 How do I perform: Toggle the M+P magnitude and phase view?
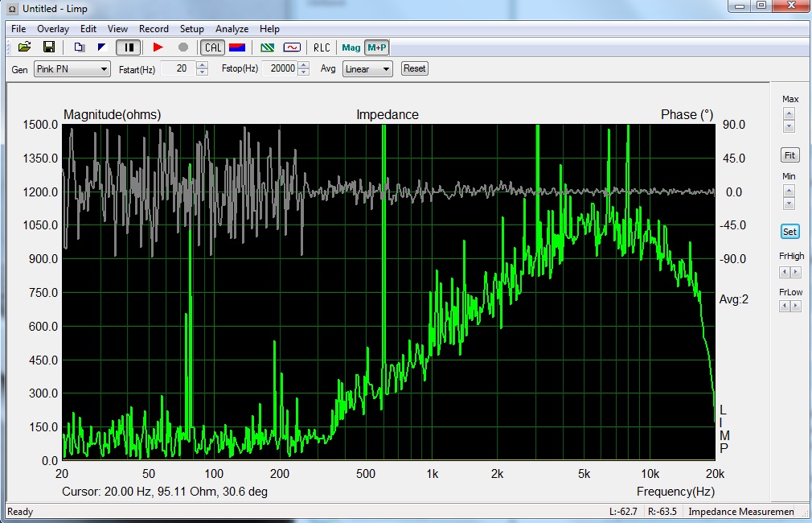(377, 47)
